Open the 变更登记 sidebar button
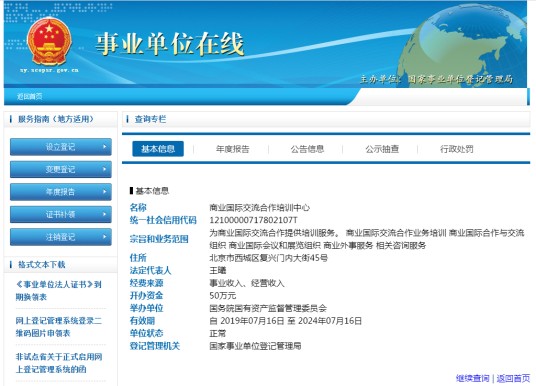The height and width of the screenshot is (386, 536). pyautogui.click(x=61, y=169)
